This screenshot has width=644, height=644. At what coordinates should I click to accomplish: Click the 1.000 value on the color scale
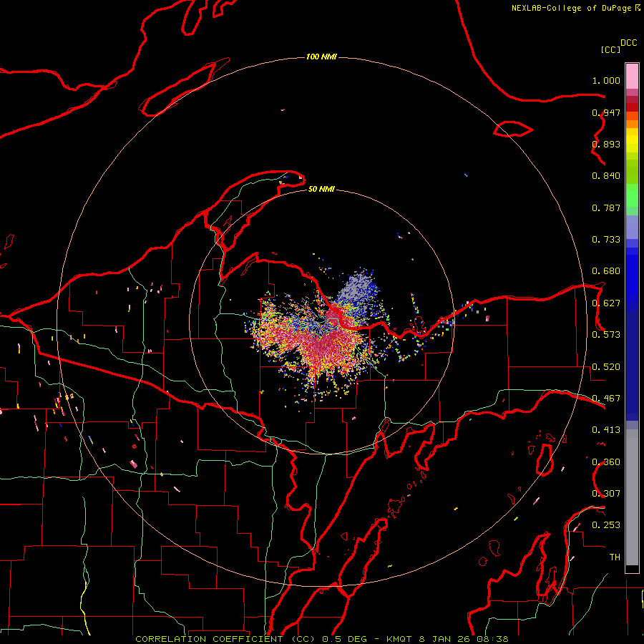tap(606, 80)
